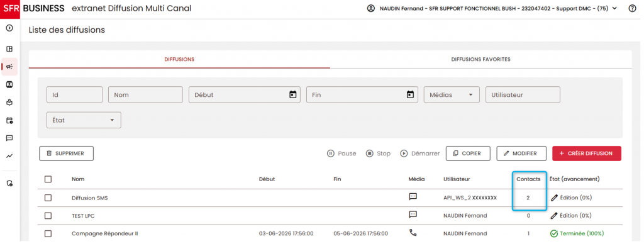Click the end date 05-06-2026 17:56:00
Screen dimensions: 644x251
click(x=360, y=234)
